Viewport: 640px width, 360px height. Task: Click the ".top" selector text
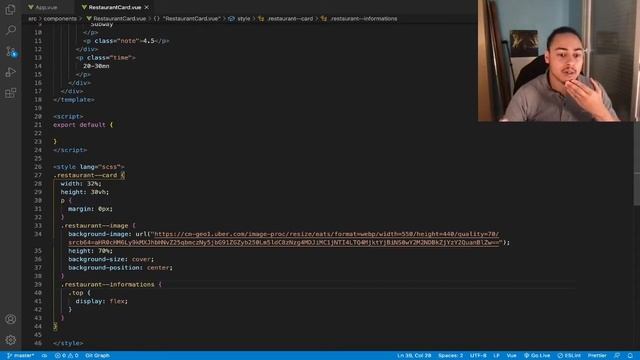coord(75,293)
